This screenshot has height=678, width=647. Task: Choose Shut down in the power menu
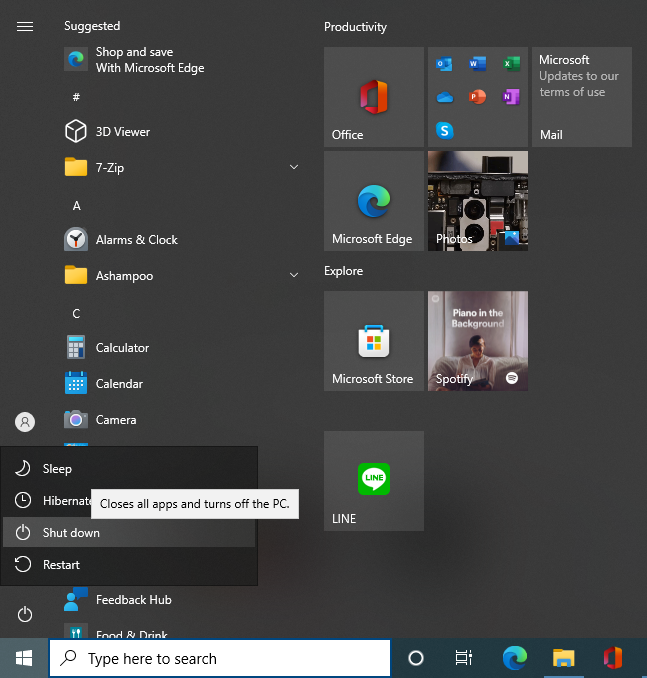click(129, 533)
